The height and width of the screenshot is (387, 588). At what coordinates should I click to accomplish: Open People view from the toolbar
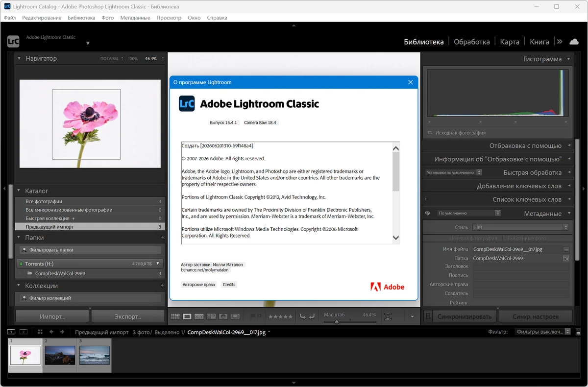(223, 316)
